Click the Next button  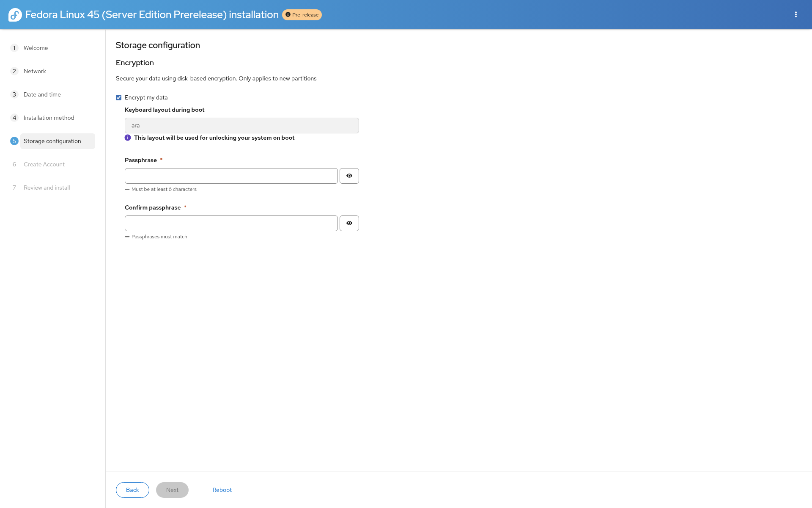[172, 490]
